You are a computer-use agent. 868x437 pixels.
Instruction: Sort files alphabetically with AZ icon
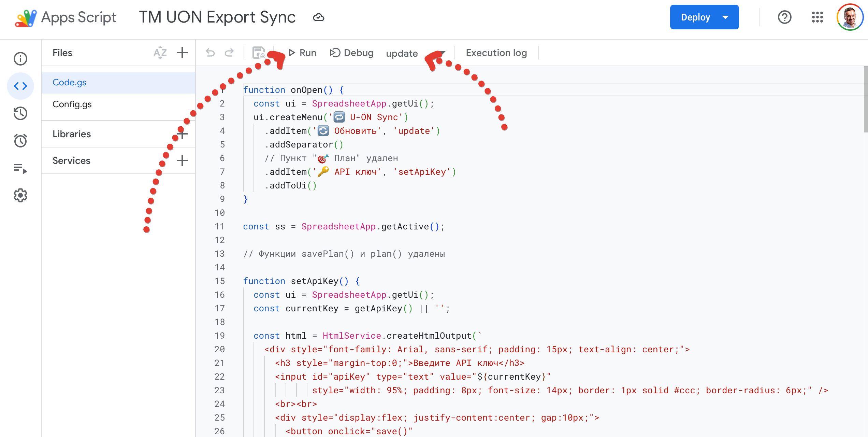click(160, 53)
